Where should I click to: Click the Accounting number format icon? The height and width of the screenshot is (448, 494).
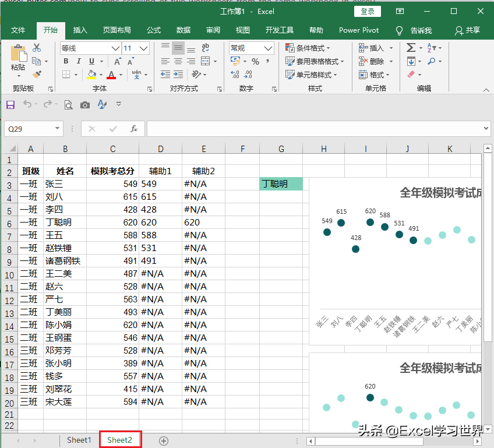point(235,61)
